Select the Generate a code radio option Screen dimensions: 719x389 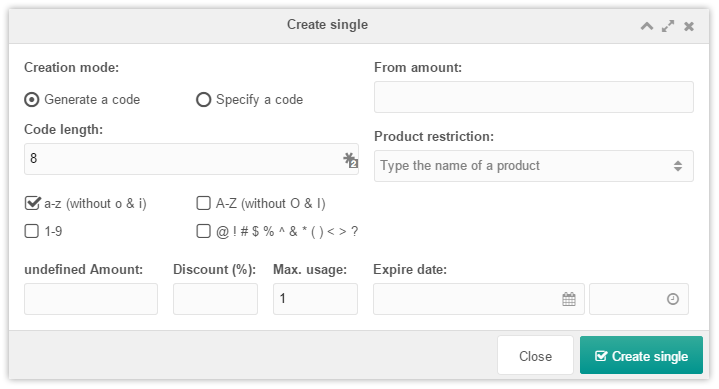(x=32, y=100)
